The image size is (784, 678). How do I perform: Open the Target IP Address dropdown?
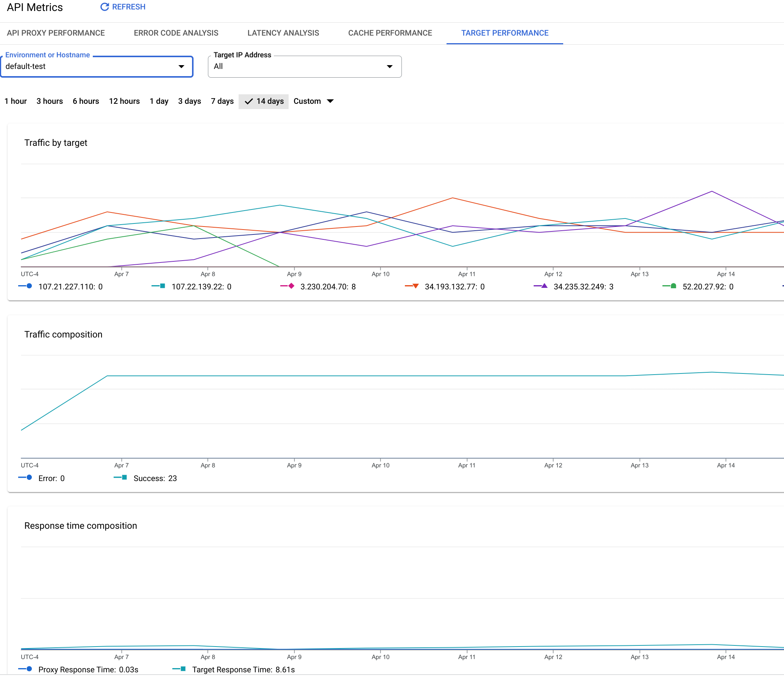(388, 66)
